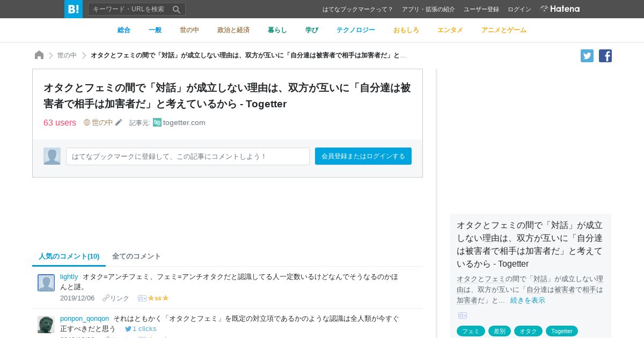Open 'はてなブックマークって？' link
This screenshot has height=338, width=644.
357,9
